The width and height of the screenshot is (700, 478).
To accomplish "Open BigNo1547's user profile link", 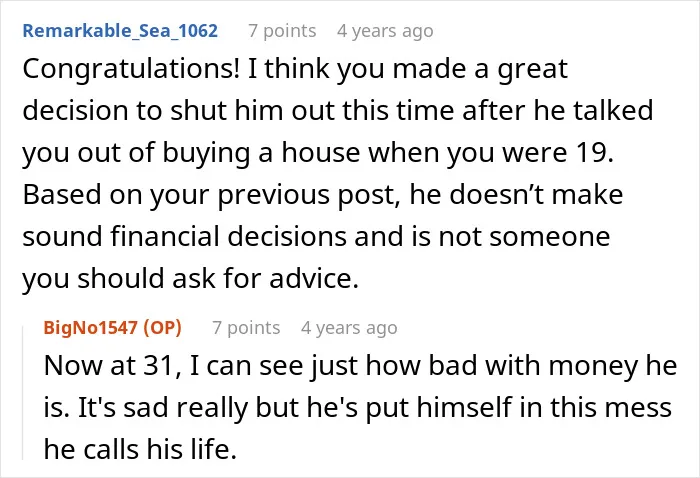I will 90,328.
